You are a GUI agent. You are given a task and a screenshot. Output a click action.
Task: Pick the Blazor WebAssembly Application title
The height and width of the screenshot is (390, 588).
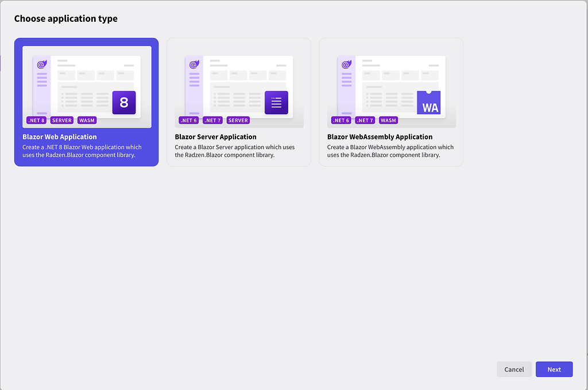point(380,137)
